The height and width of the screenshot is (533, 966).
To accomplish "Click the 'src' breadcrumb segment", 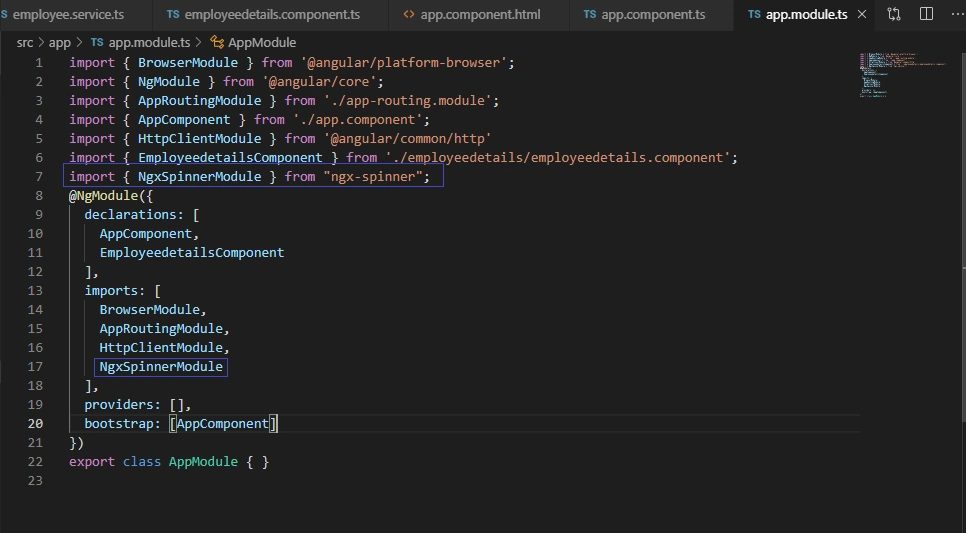I will (x=25, y=43).
